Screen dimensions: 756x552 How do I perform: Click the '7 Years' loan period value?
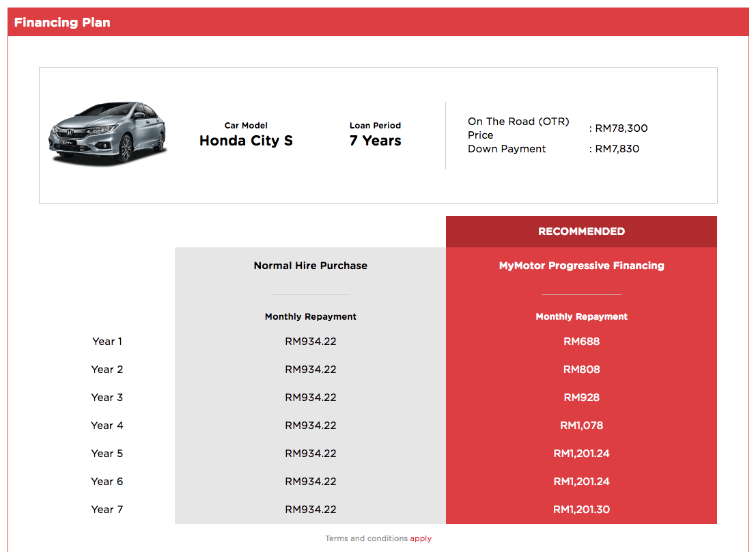(375, 141)
